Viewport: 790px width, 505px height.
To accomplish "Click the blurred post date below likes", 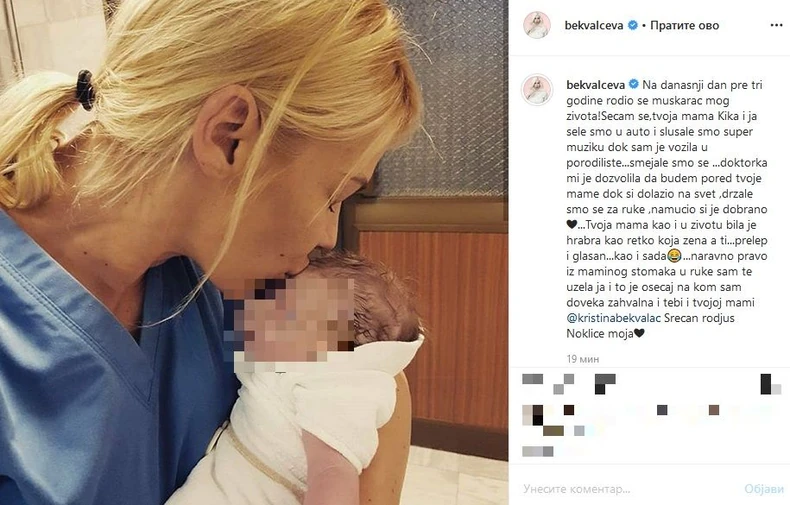I will [x=538, y=451].
